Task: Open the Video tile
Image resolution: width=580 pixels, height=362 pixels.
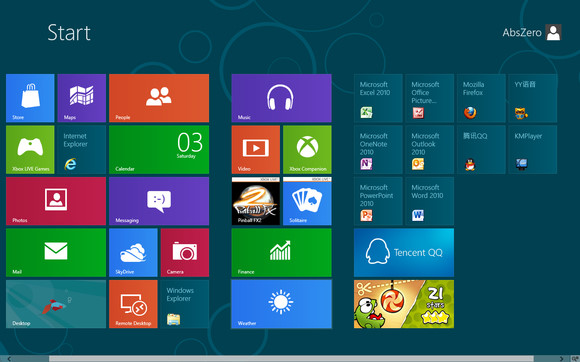Action: point(256,149)
